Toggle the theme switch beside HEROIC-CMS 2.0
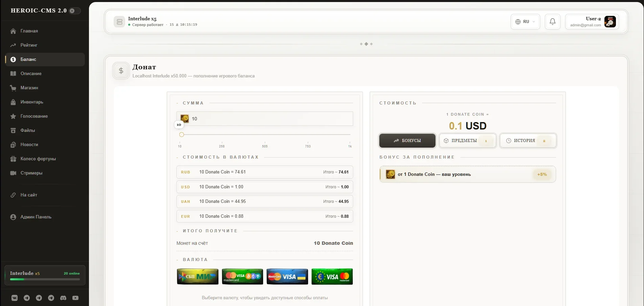 coord(75,11)
